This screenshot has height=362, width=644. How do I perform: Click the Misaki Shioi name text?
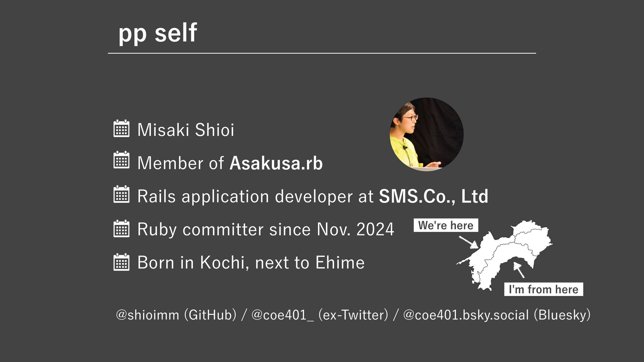click(185, 130)
